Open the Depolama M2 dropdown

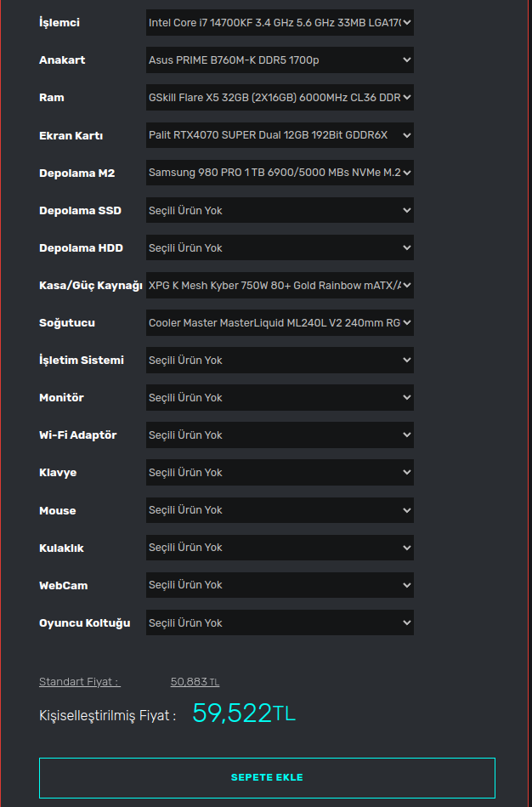pos(280,173)
